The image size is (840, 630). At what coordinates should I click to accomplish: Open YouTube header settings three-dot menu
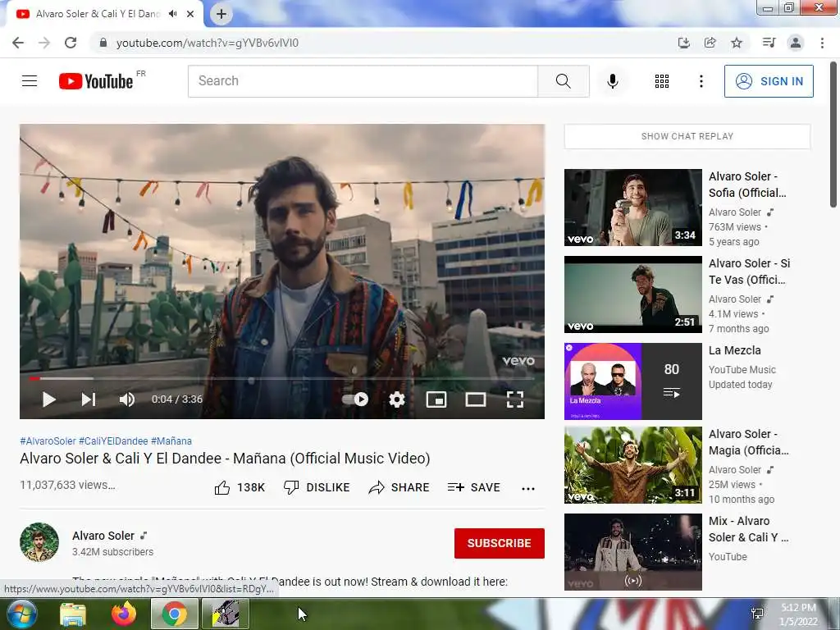pyautogui.click(x=701, y=81)
